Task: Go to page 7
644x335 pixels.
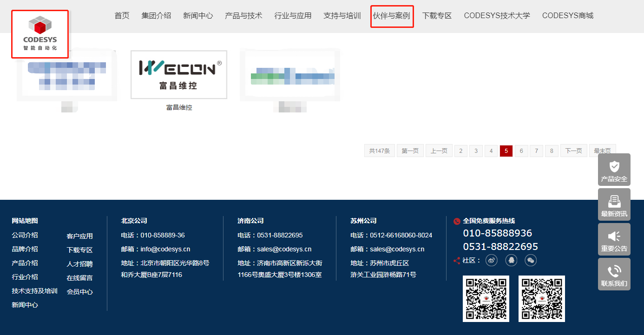Action: (536, 151)
